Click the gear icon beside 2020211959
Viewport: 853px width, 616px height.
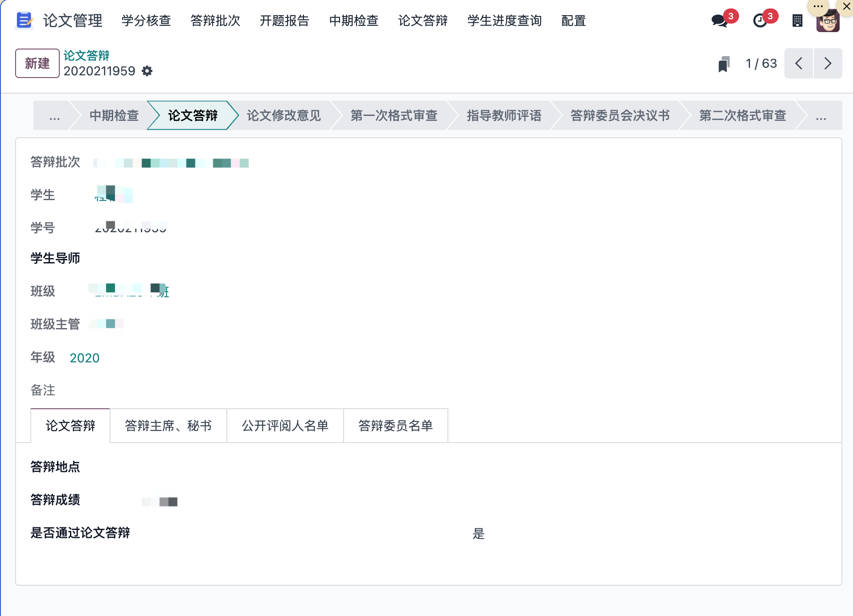point(147,71)
